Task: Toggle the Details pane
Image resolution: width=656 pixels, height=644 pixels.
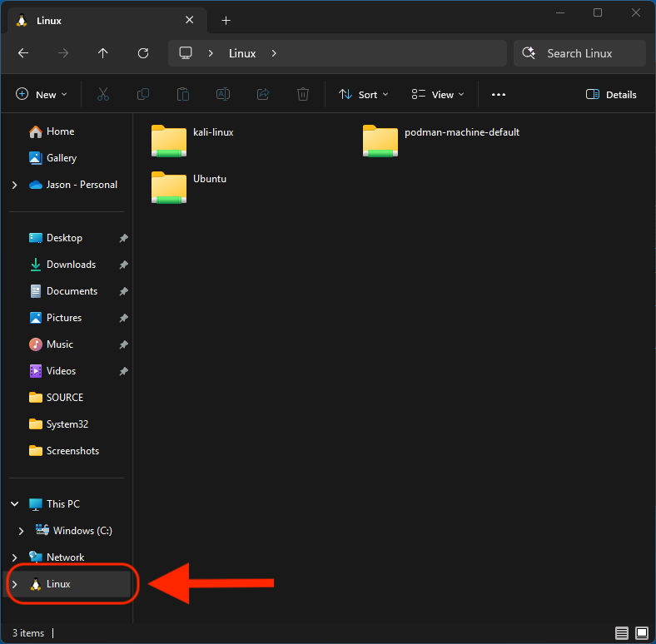Action: pos(611,95)
